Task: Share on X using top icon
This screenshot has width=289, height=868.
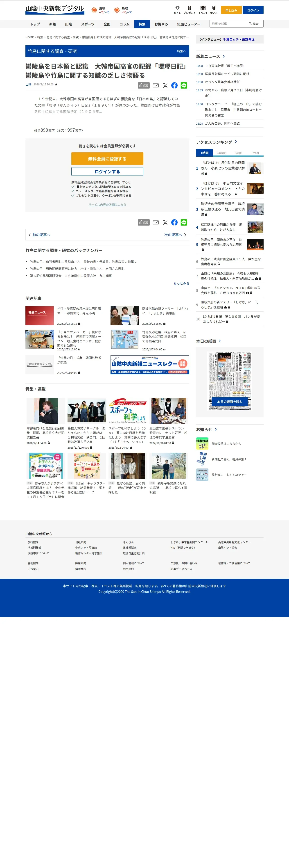Action: [165, 85]
